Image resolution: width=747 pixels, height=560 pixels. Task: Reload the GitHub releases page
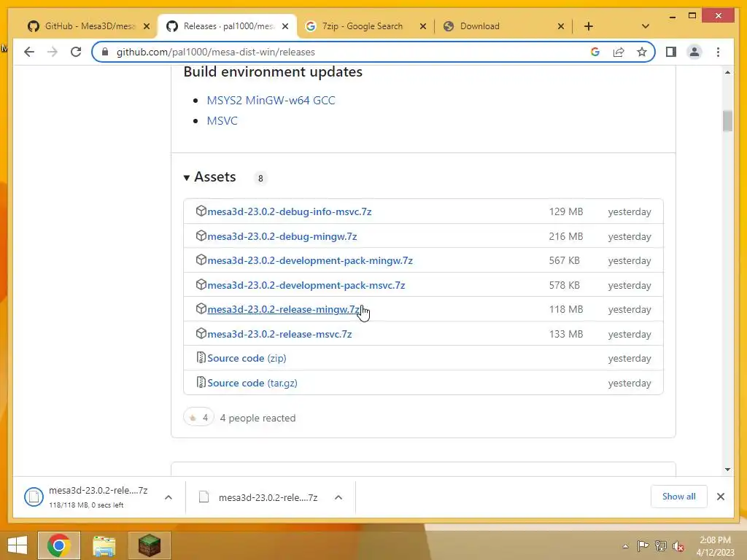pos(76,52)
